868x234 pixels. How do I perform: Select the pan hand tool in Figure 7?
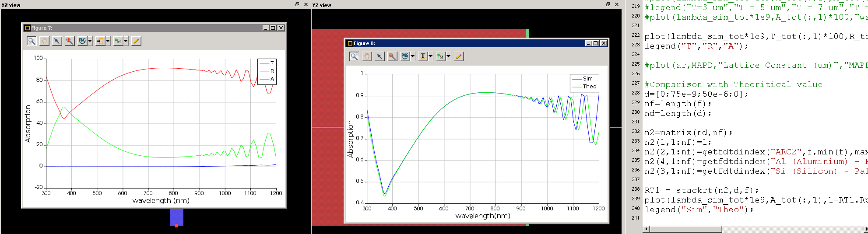[x=44, y=41]
